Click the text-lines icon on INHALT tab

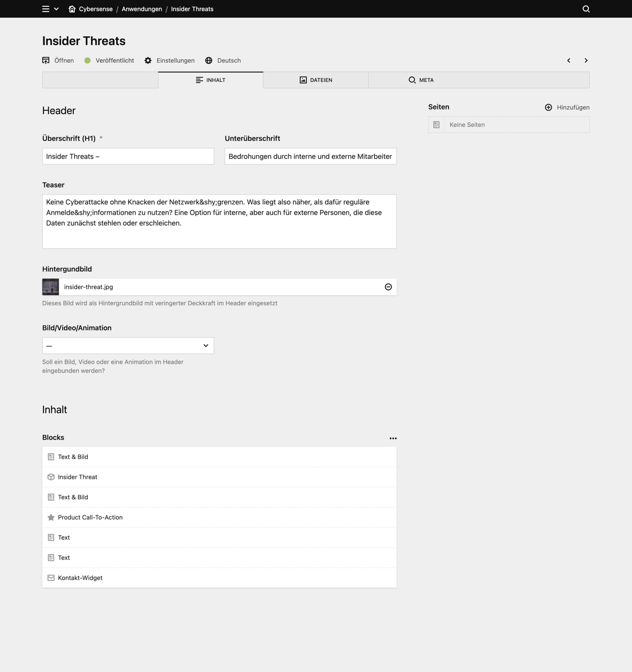pos(199,80)
